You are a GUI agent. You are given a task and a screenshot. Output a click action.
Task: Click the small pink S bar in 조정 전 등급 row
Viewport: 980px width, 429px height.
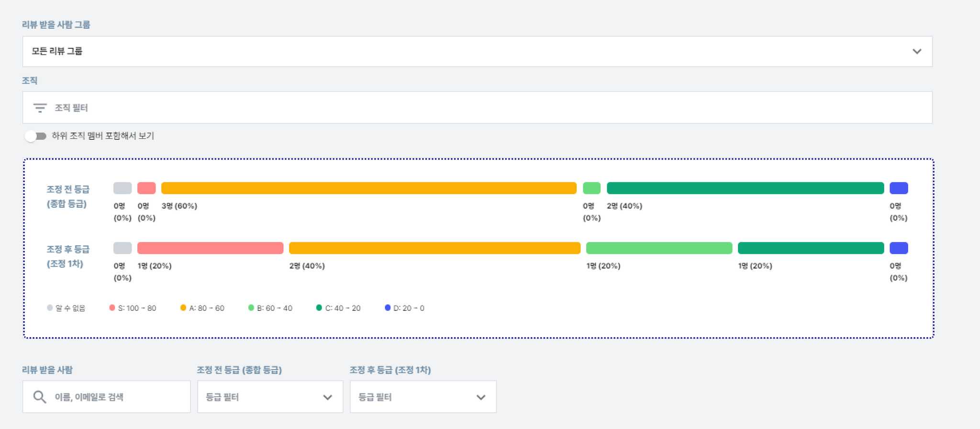[x=146, y=188]
